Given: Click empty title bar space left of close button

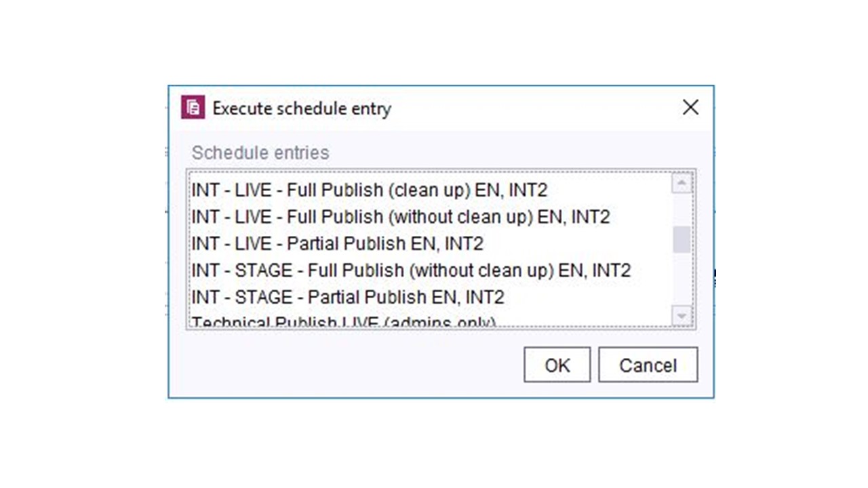Looking at the screenshot, I should (542, 108).
